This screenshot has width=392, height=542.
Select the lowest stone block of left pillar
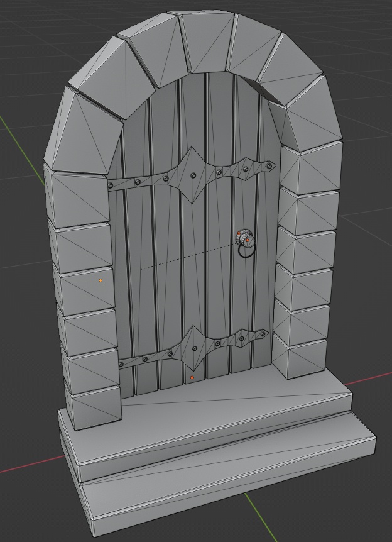coord(93,407)
